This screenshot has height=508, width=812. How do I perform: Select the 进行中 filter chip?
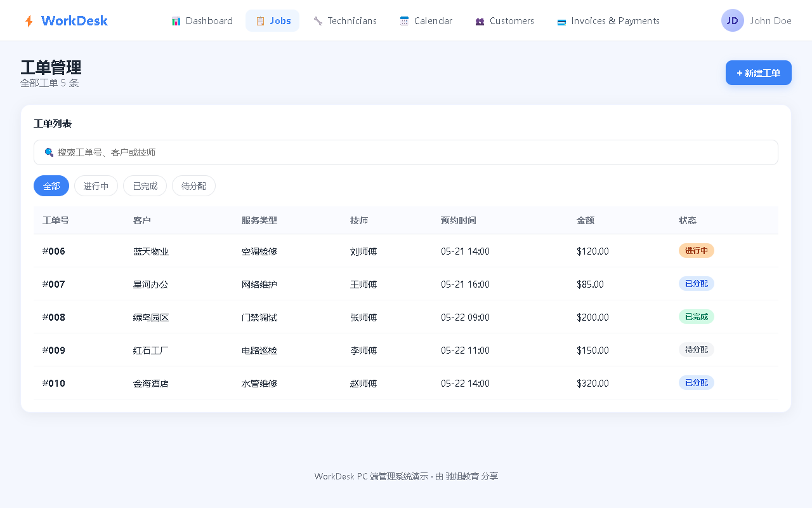click(x=96, y=186)
